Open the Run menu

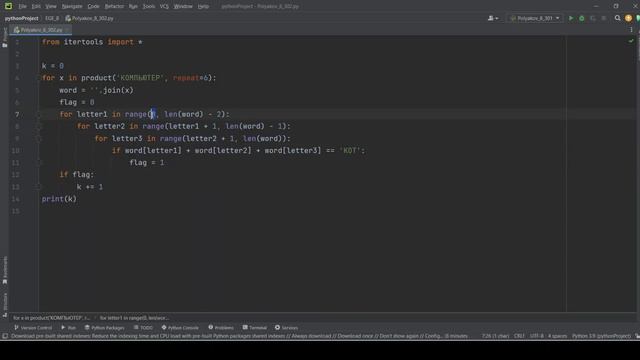[133, 7]
